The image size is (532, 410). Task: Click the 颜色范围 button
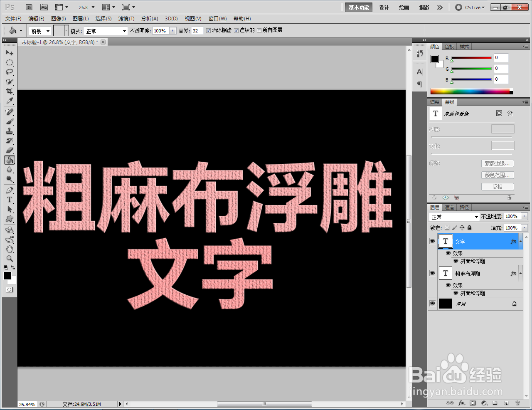click(x=497, y=175)
